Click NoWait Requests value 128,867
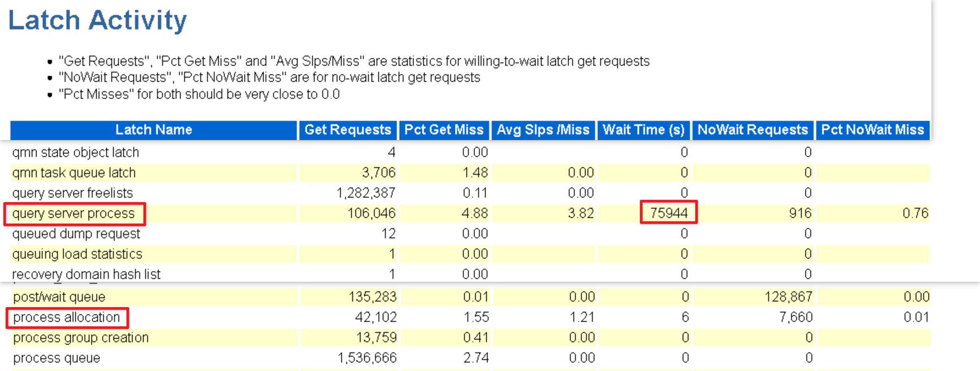Screen dimensions: 980x371 point(789,297)
